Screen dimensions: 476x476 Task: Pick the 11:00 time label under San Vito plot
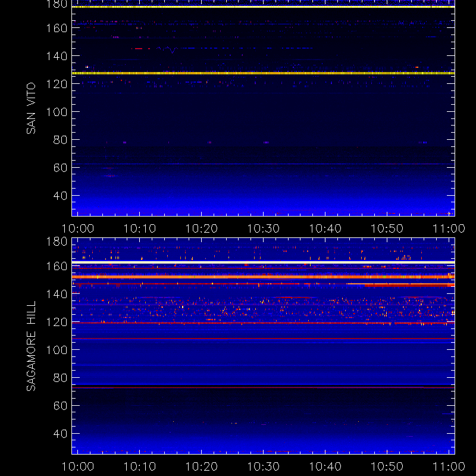(x=449, y=228)
